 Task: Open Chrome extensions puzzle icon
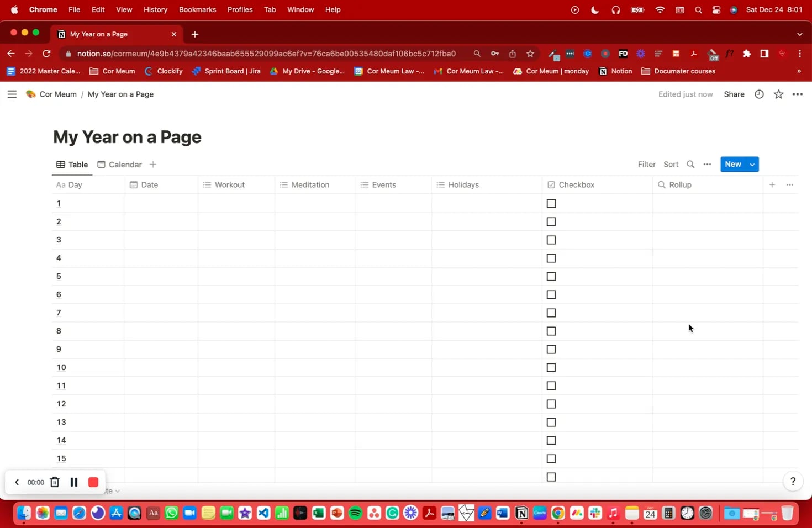747,54
